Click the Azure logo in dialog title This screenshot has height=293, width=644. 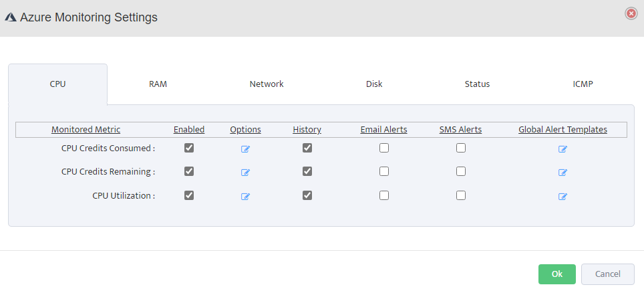11,18
